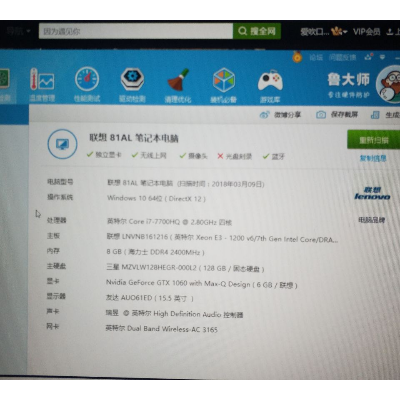Open 清理优化 cleanup broom tool
The image size is (400, 400).
178,85
